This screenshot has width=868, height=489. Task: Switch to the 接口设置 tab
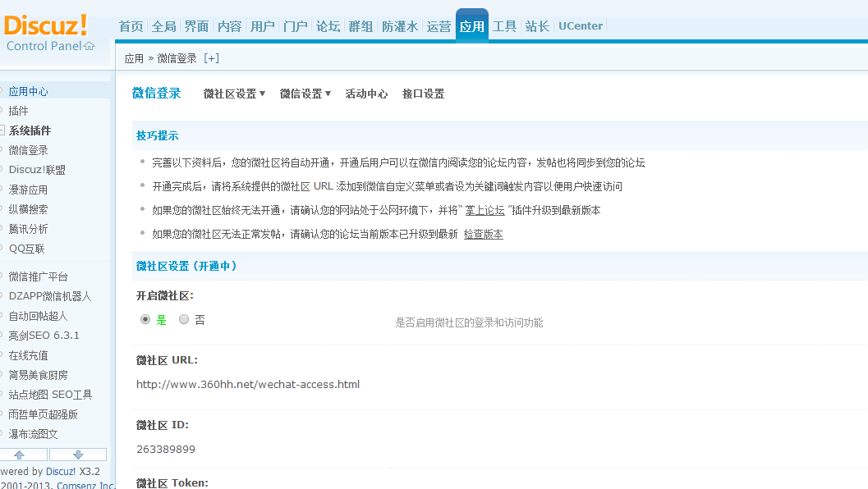click(423, 94)
